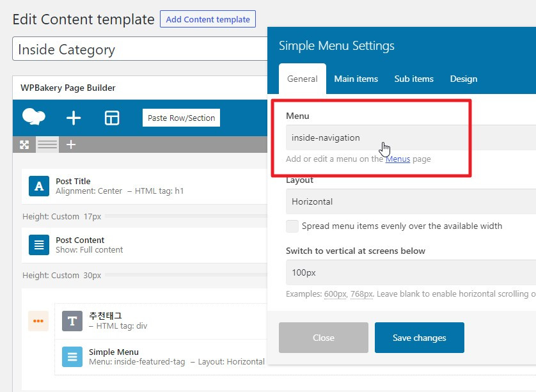Click the Close button
The width and height of the screenshot is (536, 392).
click(x=324, y=338)
